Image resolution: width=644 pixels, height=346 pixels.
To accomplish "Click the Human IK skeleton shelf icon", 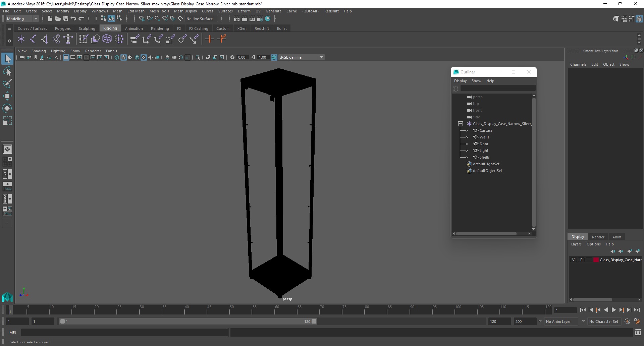I will point(68,39).
